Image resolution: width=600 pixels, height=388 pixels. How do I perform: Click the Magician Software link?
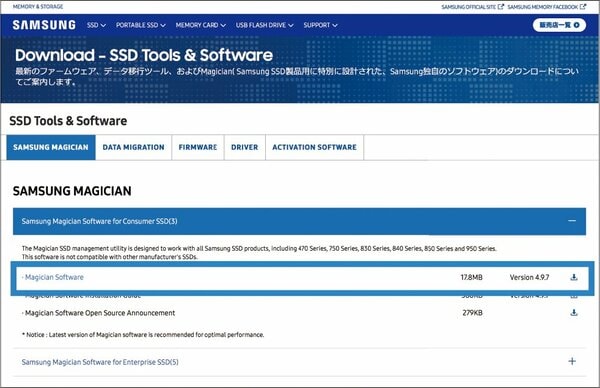click(x=54, y=277)
